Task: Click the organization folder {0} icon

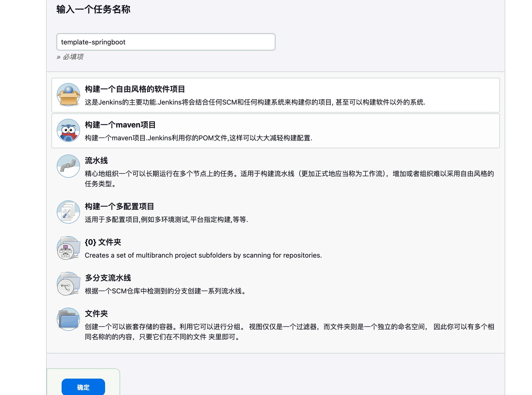Action: [68, 248]
